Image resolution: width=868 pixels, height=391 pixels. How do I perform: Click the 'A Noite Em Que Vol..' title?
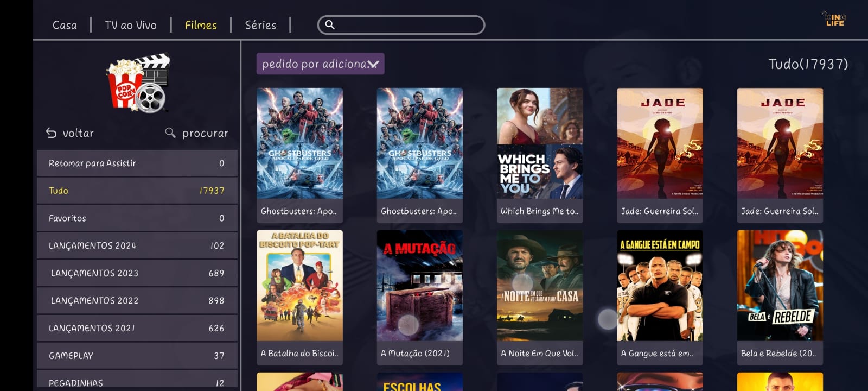[540, 354]
